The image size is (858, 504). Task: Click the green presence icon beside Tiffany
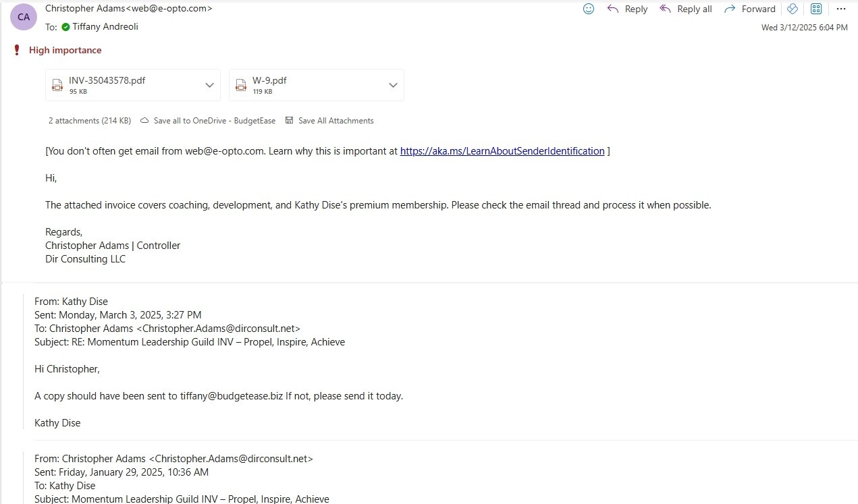[x=65, y=27]
